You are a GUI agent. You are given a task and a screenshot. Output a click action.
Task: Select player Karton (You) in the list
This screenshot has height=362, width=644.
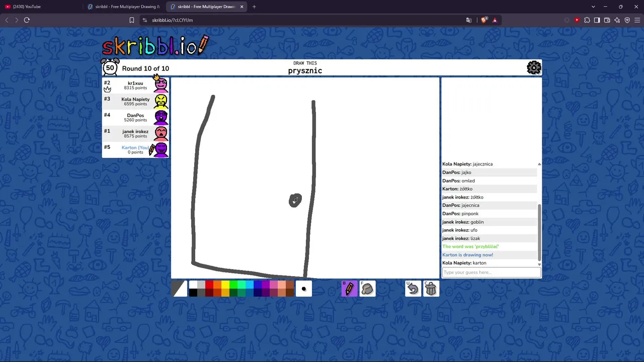135,150
